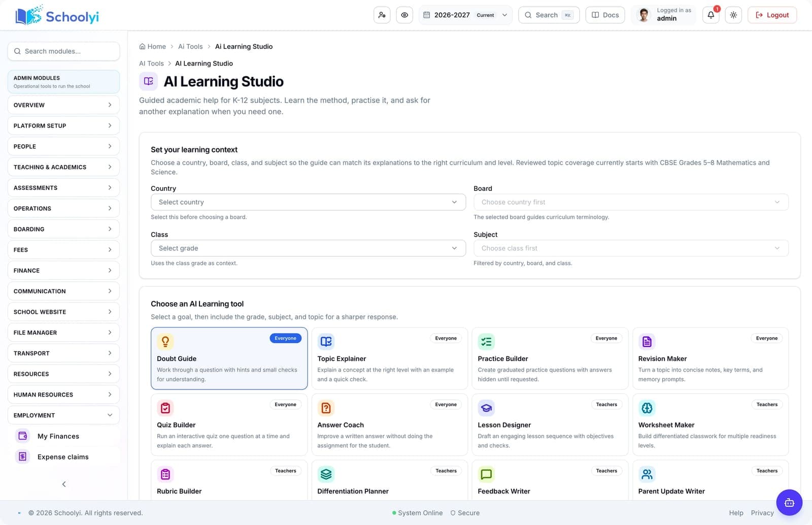This screenshot has width=812, height=525.
Task: Click the Doubt Guide Everyone badge
Action: (x=285, y=338)
